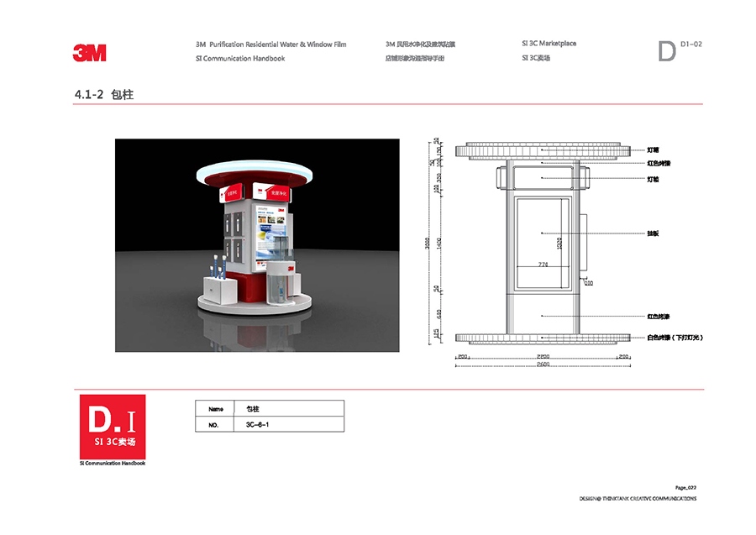756x535 pixels.
Task: Click 'DESIGN@ THINKTANK CREATIVE COMMUNICATIONS' footer credit
Action: pyautogui.click(x=638, y=498)
